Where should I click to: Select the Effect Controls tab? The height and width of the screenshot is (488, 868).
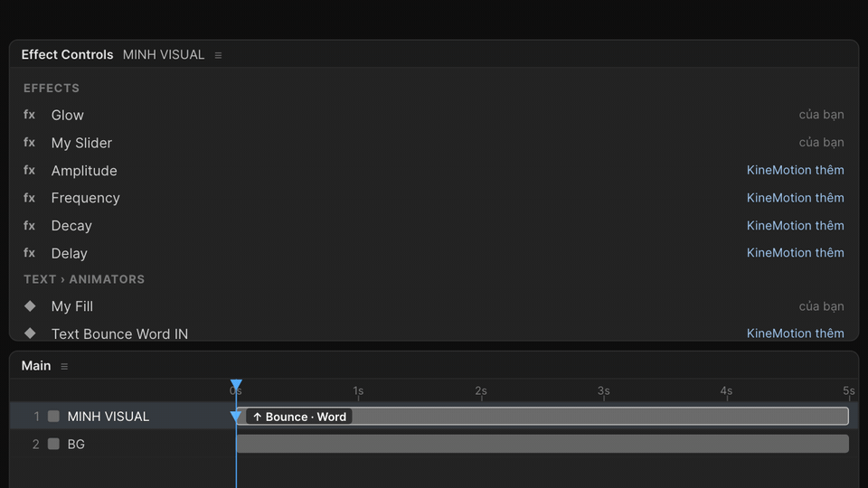point(67,55)
